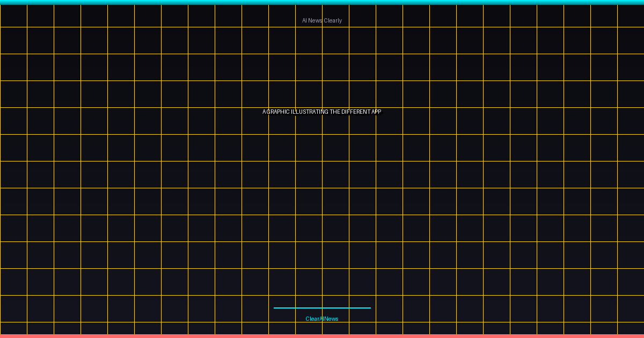Click the letter "A" starting the headline

[x=264, y=112]
